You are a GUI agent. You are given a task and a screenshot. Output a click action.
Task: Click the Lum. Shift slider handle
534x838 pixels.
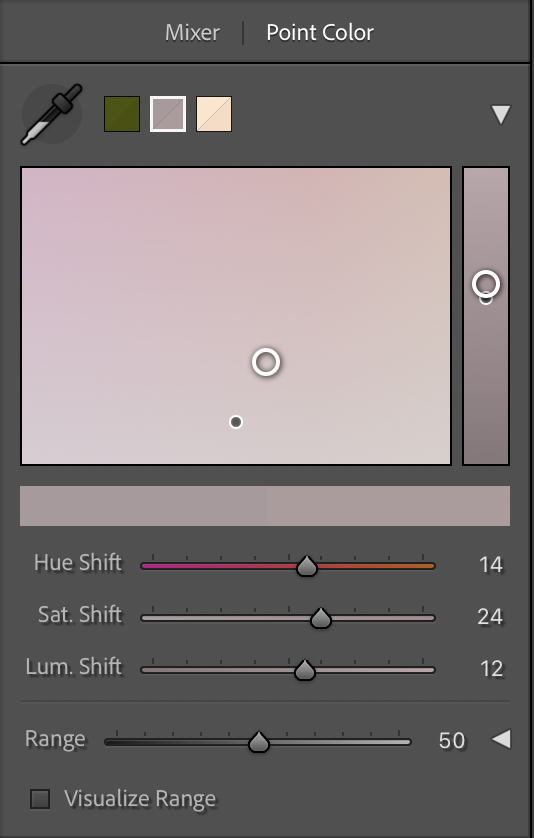[305, 670]
